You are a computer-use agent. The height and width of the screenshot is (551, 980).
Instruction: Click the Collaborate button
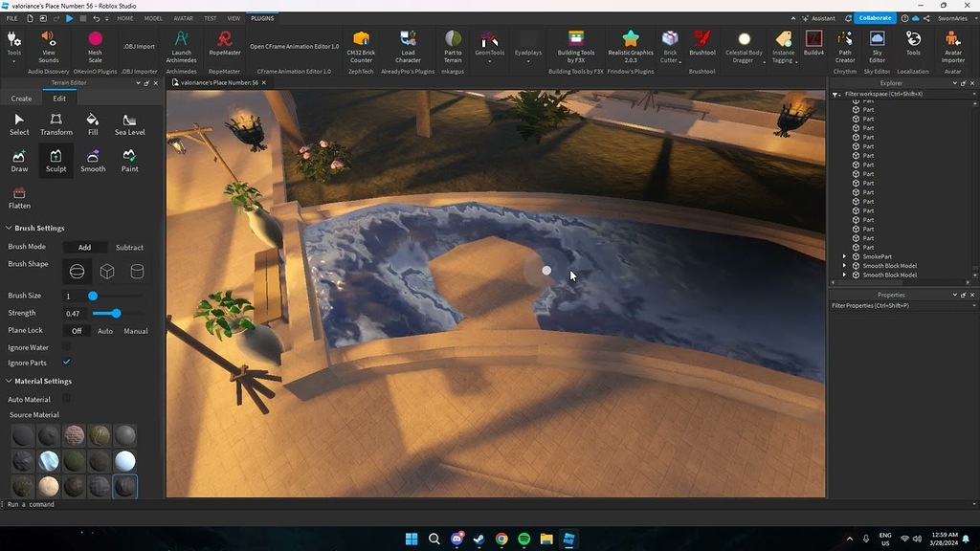pyautogui.click(x=875, y=17)
